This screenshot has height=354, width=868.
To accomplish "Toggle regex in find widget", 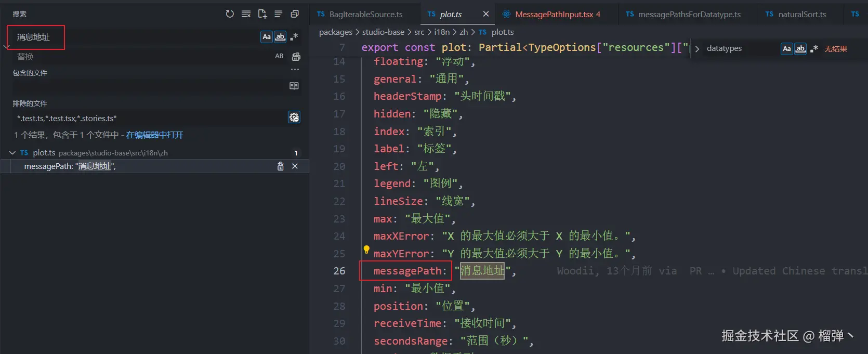I will tap(814, 48).
